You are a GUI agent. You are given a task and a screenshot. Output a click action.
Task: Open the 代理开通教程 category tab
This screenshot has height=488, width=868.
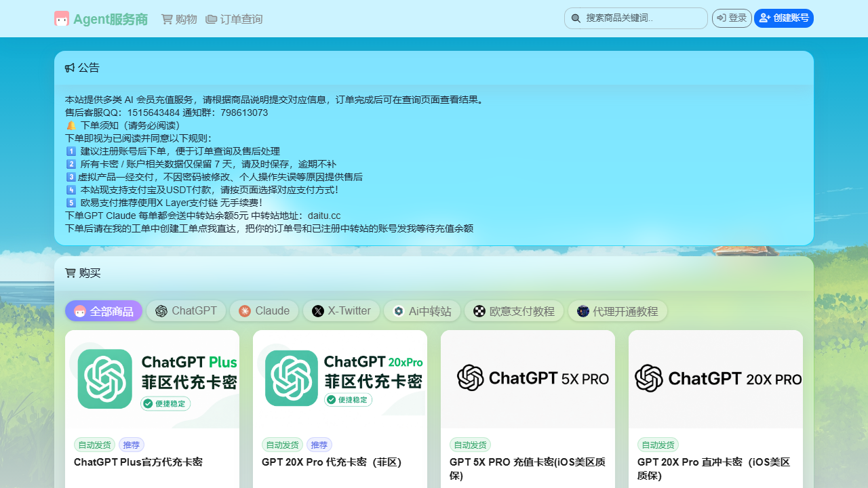coord(618,311)
